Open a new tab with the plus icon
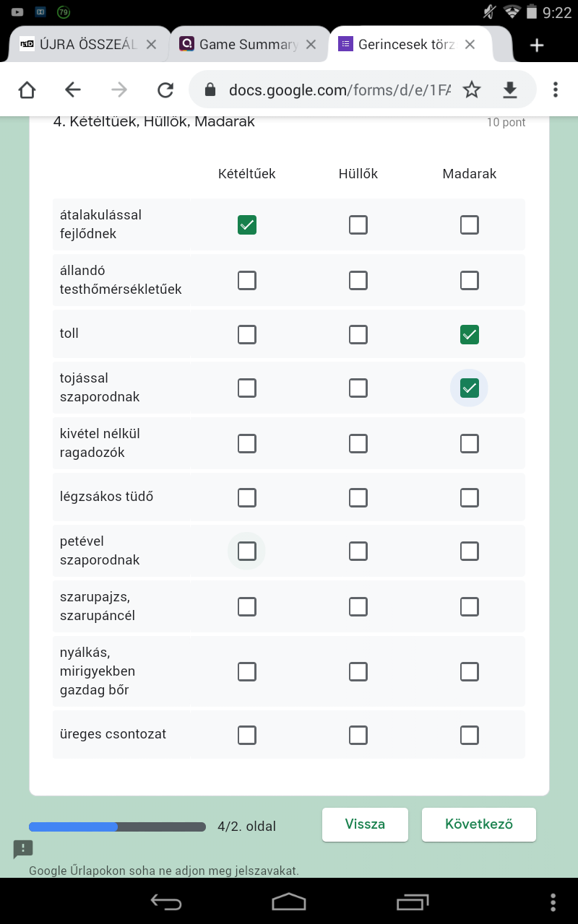Viewport: 578px width, 924px height. pos(537,45)
